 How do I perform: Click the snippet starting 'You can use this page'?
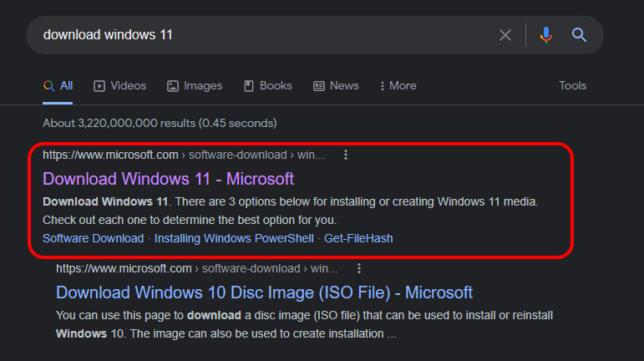(x=304, y=324)
